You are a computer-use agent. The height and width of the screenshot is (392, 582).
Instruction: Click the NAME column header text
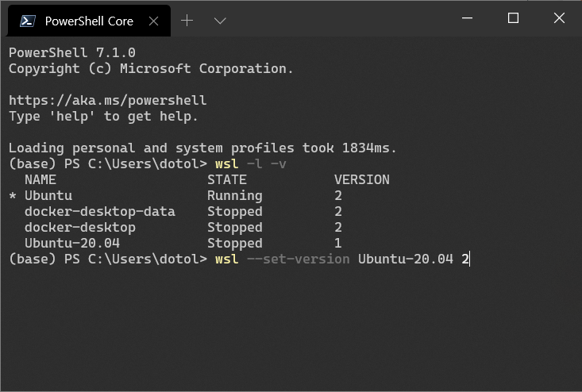tap(40, 180)
